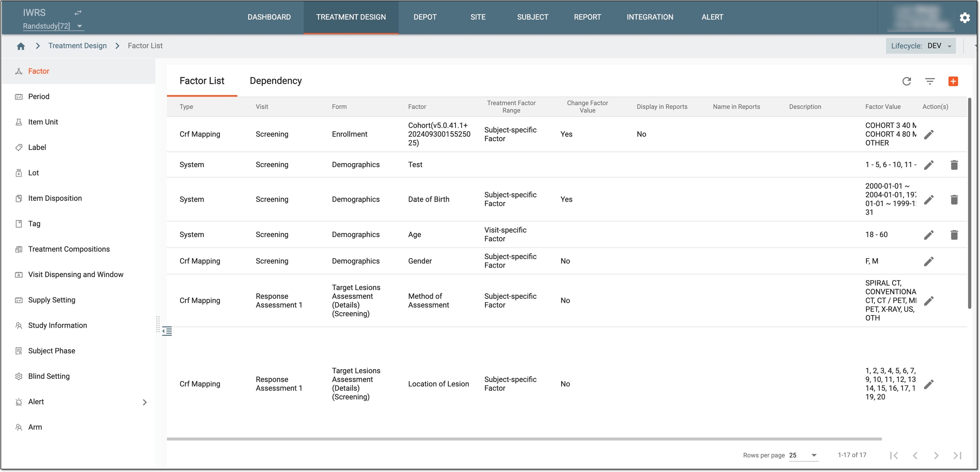The image size is (980, 472).
Task: Open the Lifecycle DEV dropdown
Action: pos(920,46)
